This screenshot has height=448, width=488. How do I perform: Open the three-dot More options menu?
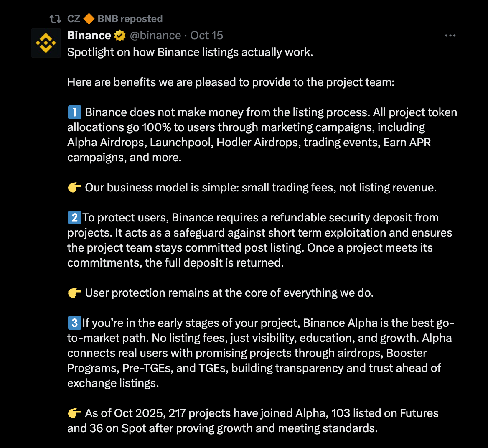[450, 36]
